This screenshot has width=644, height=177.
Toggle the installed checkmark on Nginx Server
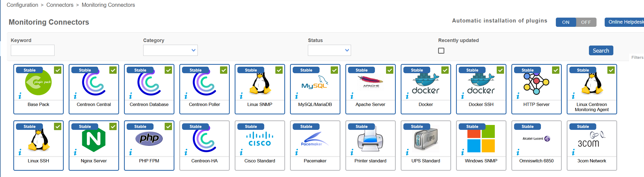113,127
